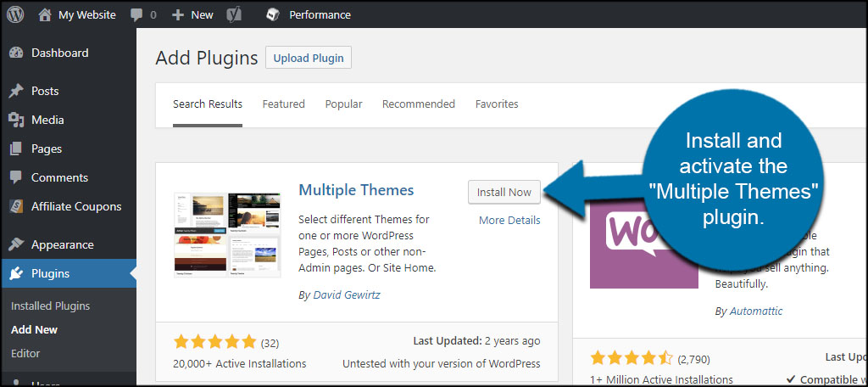The height and width of the screenshot is (387, 868).
Task: Select Add New under Plugins
Action: 34,330
